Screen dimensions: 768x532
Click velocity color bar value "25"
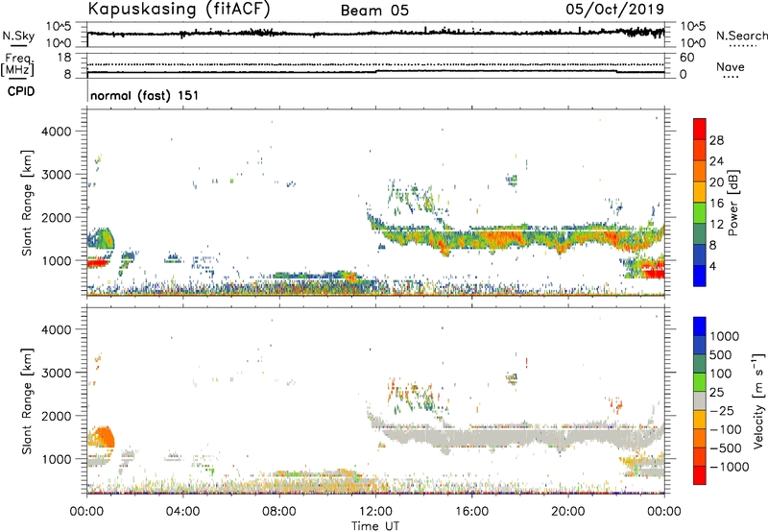pyautogui.click(x=717, y=392)
